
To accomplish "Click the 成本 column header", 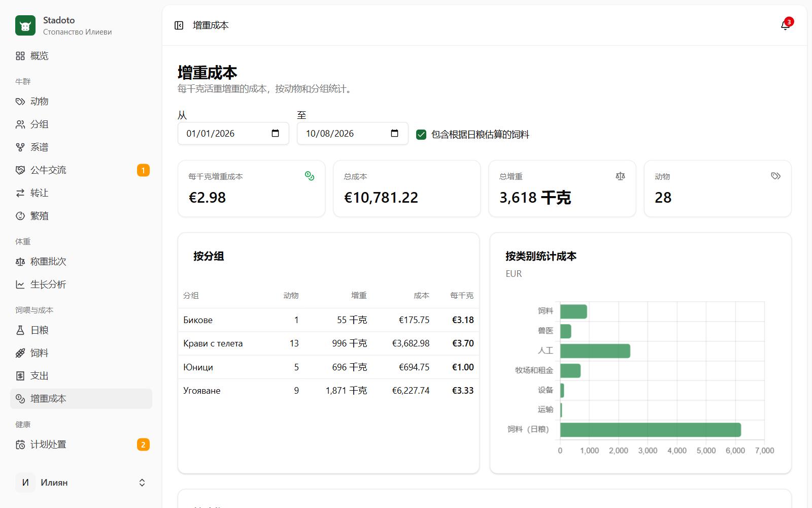I will tap(421, 295).
